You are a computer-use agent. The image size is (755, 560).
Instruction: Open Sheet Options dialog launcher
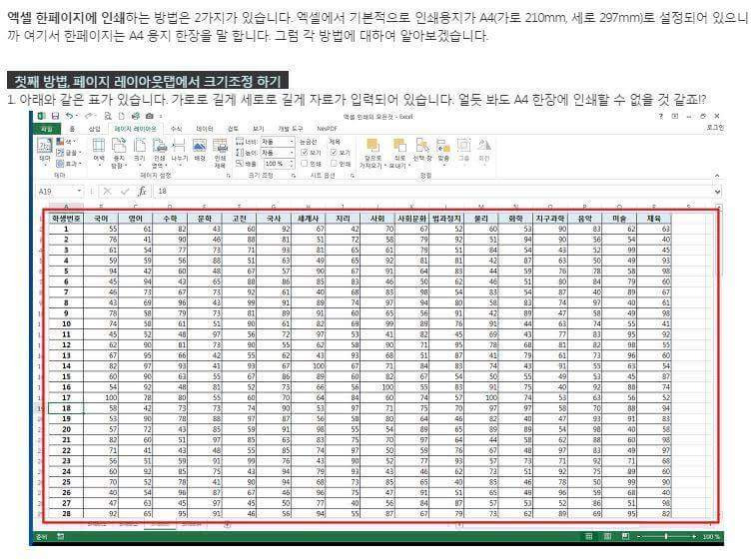point(353,176)
